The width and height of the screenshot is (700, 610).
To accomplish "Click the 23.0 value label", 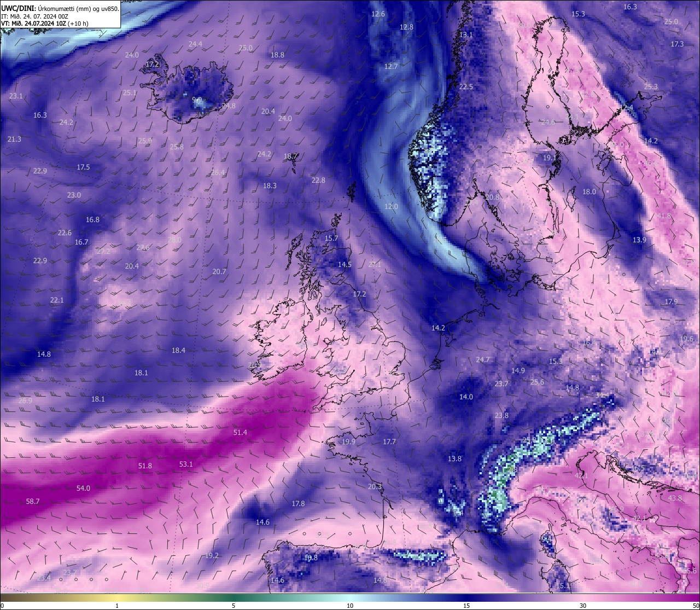I will click(74, 195).
